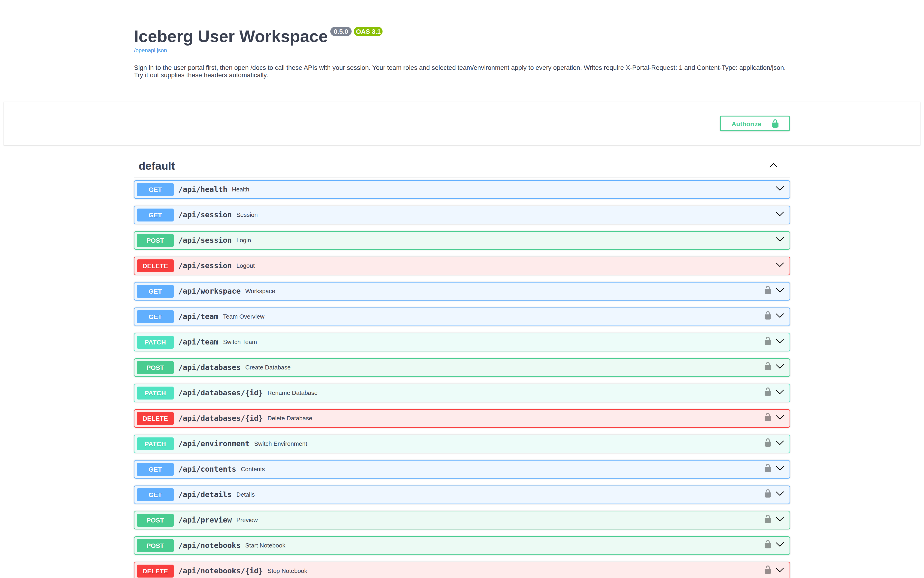Screen dimensions: 924x578
Task: Expand the Workspace operation chevron
Action: 780,290
